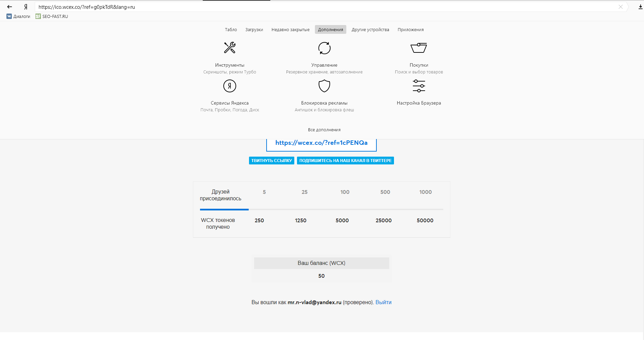Screen dimensions: 644x340
Task: Click the "Антишок и блокировка флеш" subtitle
Action: tap(324, 110)
